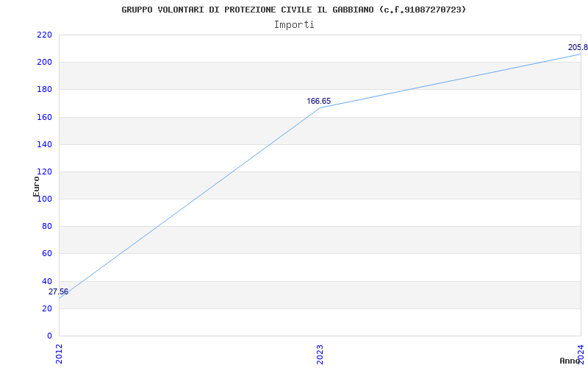Click the Euro y-axis title
588x368 pixels.
click(x=36, y=186)
